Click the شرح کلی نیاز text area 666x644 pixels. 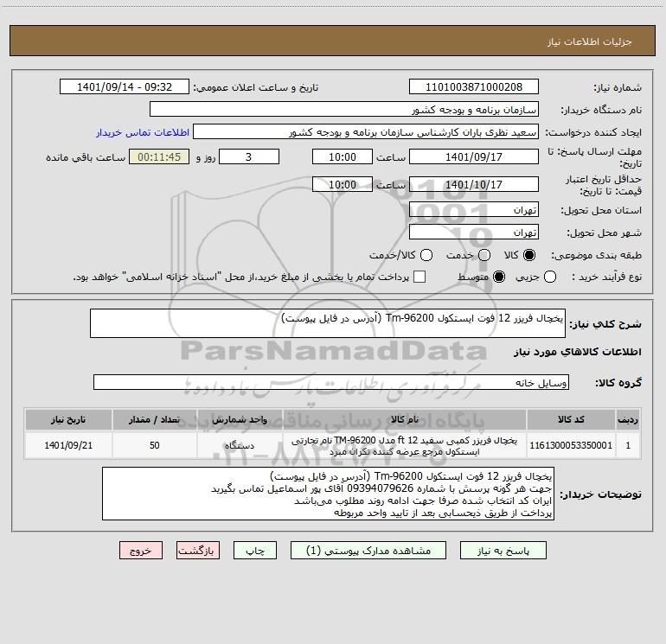328,323
